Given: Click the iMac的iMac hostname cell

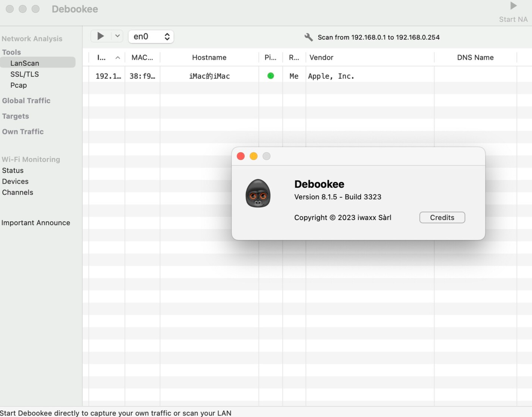Looking at the screenshot, I should 209,76.
